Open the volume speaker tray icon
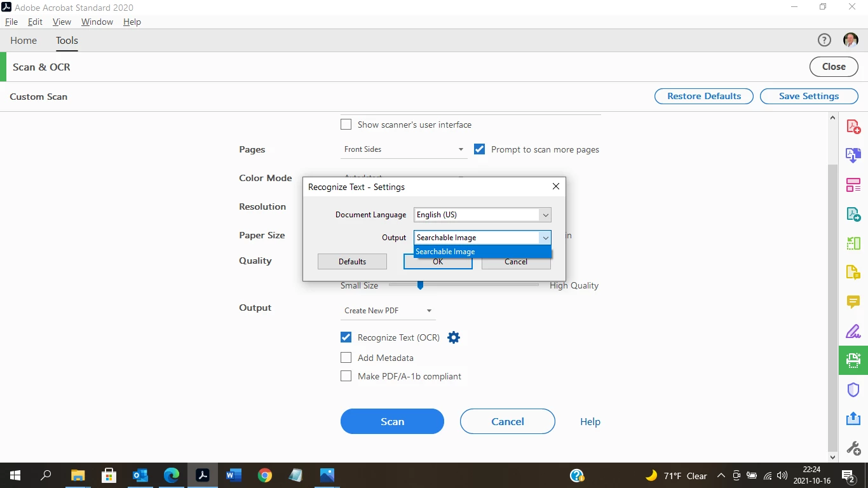The width and height of the screenshot is (868, 488). click(782, 475)
